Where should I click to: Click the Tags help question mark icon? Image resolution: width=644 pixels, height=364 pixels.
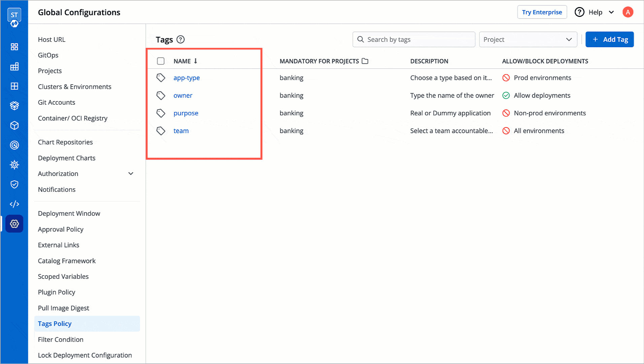[181, 39]
